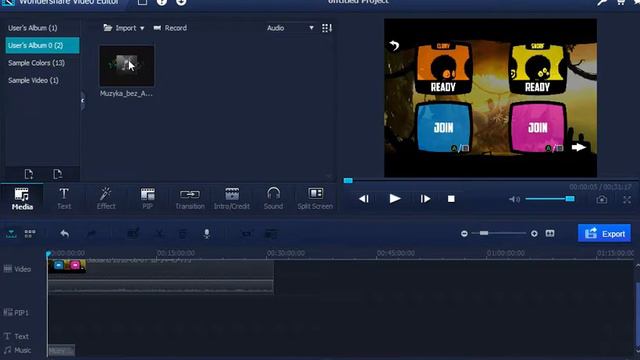Switch to storyboard view mode
Viewport: 640px width, 360px height.
30,233
